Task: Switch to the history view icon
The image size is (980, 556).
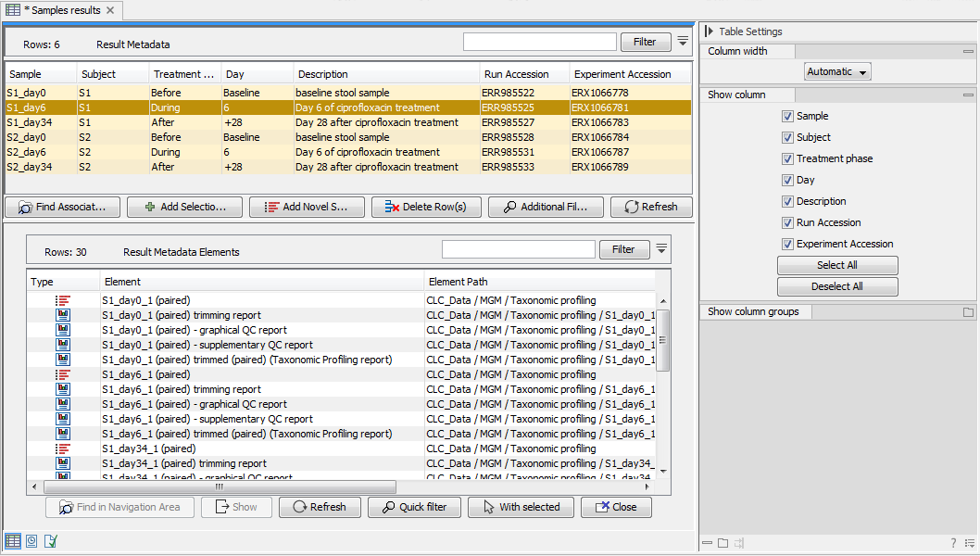Action: (x=31, y=540)
